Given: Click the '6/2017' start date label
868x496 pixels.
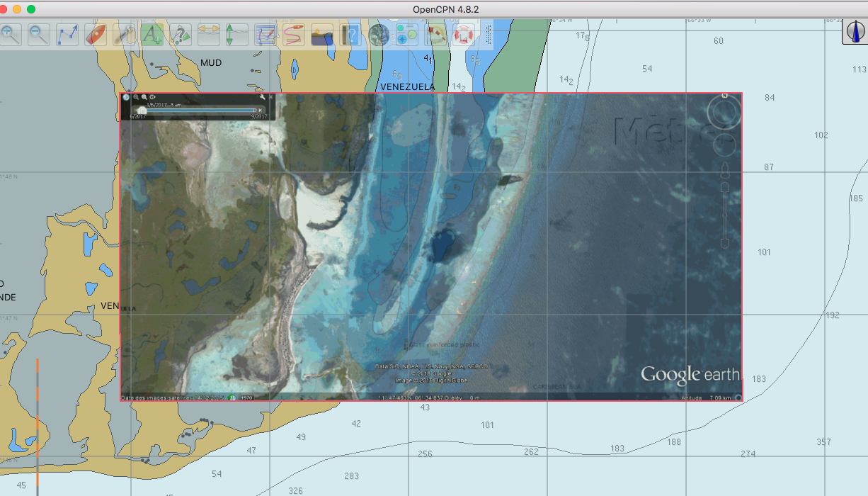Looking at the screenshot, I should pos(138,116).
